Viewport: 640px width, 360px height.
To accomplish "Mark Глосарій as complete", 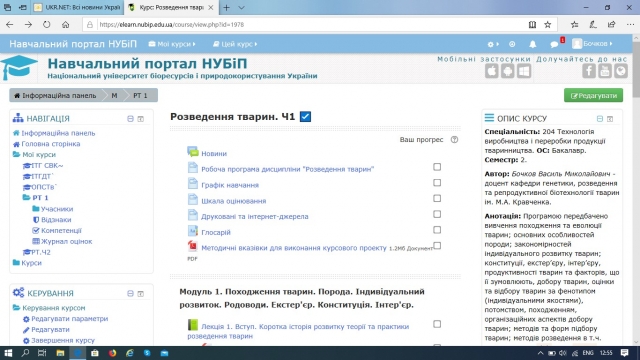I will [x=437, y=230].
